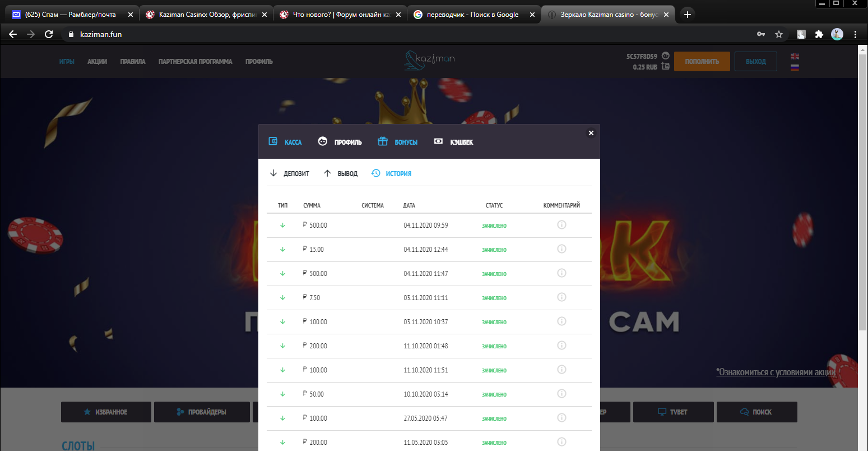Click the Избранное button
The image size is (868, 451).
[106, 412]
